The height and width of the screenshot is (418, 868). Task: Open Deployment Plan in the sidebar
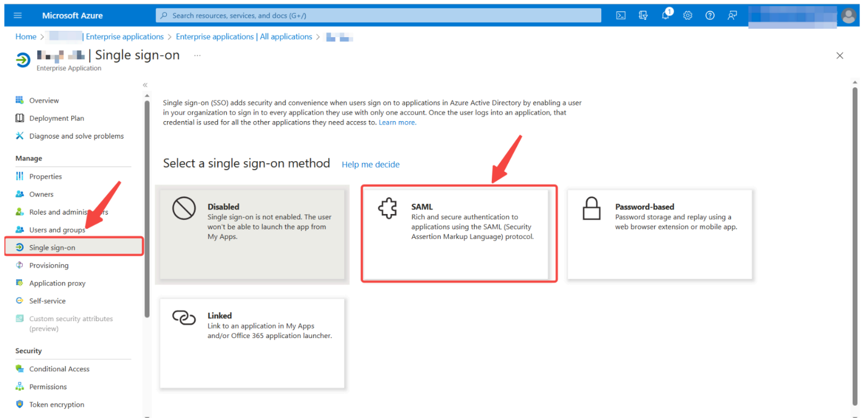point(56,118)
